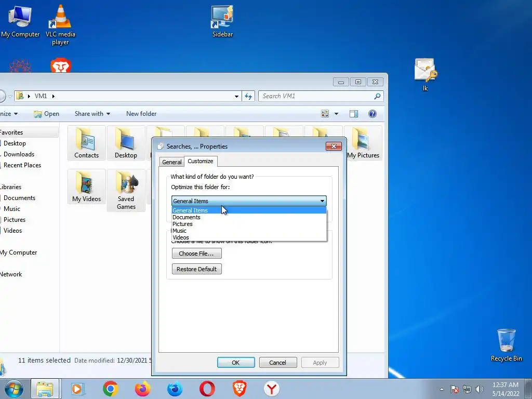Open Pictures library in sidebar
The height and width of the screenshot is (399, 532).
click(15, 220)
